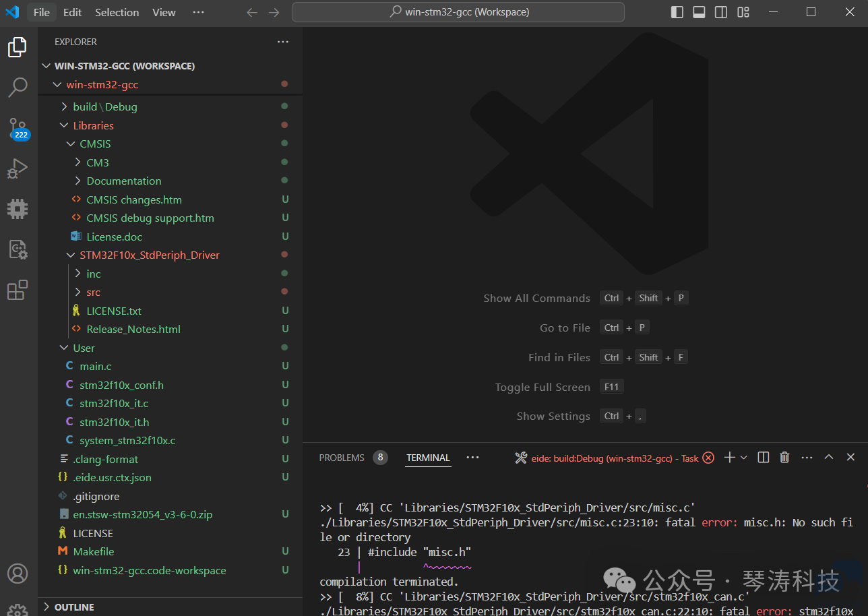This screenshot has width=868, height=616.
Task: Open the .clang-format file
Action: (170, 459)
